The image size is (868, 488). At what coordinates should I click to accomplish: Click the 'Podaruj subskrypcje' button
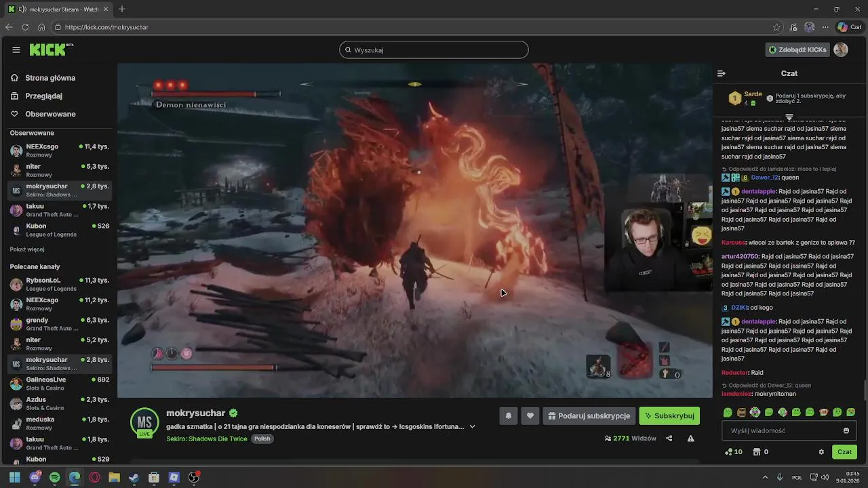[589, 416]
